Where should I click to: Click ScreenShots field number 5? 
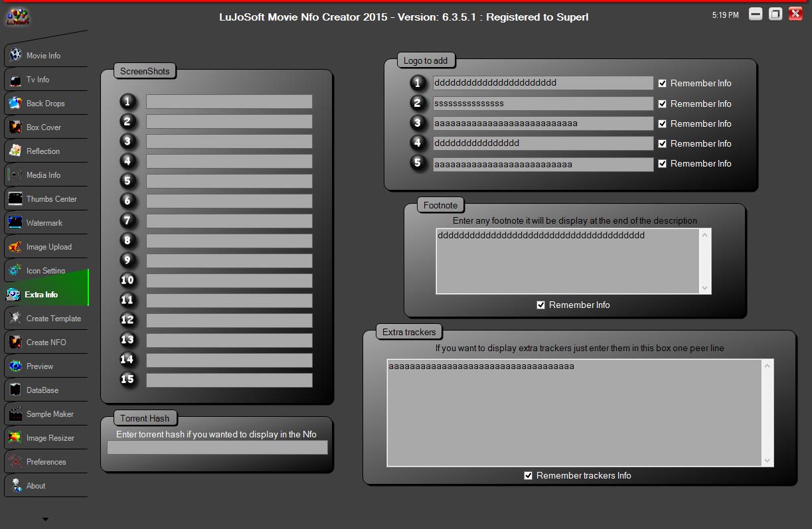click(x=229, y=181)
